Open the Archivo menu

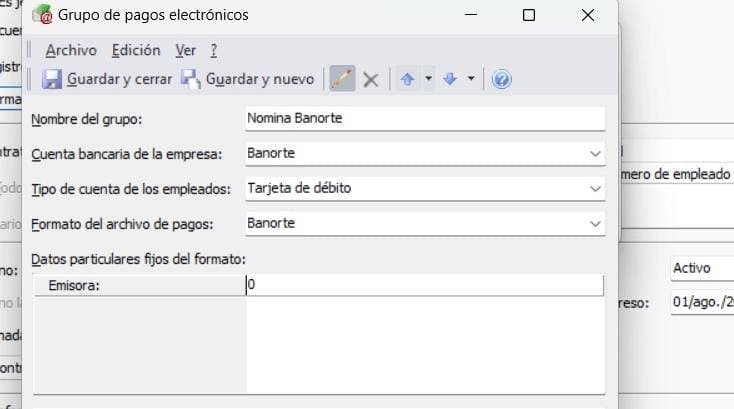[x=71, y=50]
